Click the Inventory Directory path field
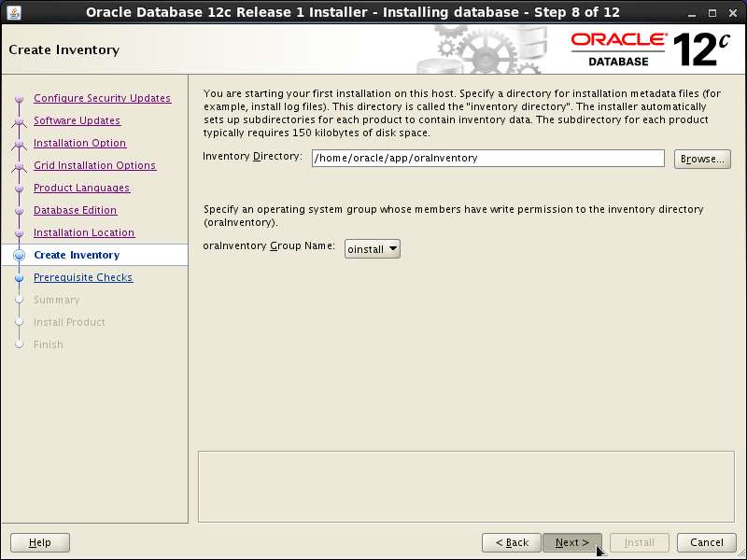747x560 pixels. [487, 158]
